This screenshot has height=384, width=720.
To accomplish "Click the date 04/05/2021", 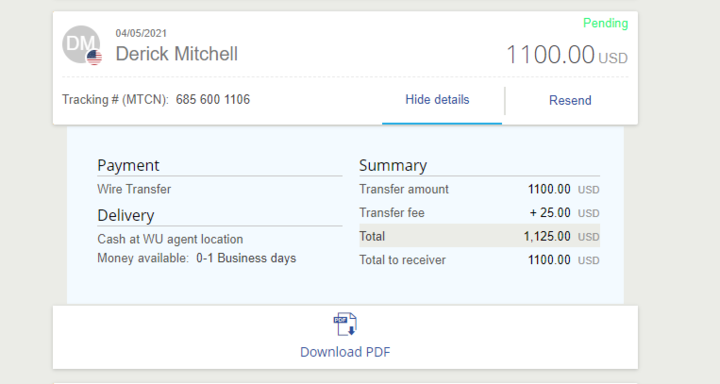I will 141,33.
